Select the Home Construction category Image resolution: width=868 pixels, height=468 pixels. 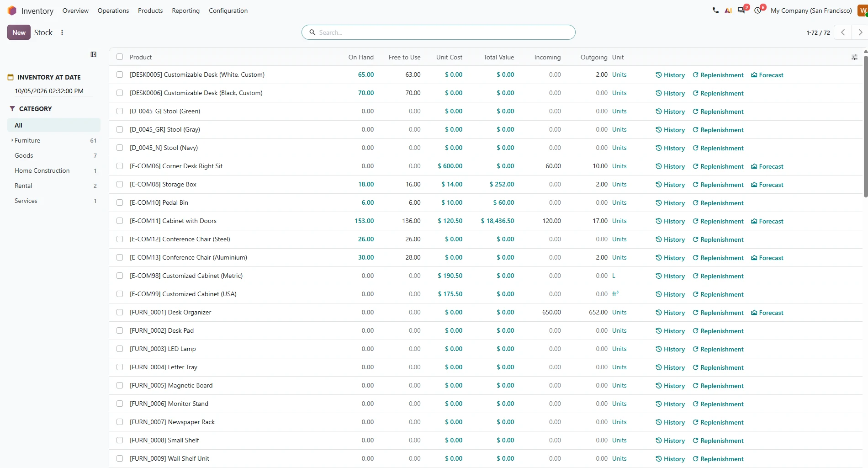point(54,170)
